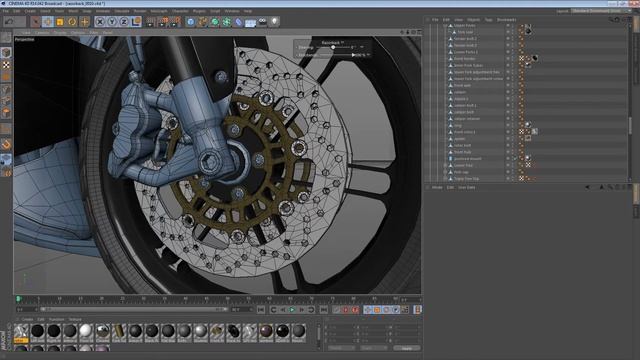The image size is (640, 360).
Task: Expand the Lower Tree object
Action: (445, 165)
